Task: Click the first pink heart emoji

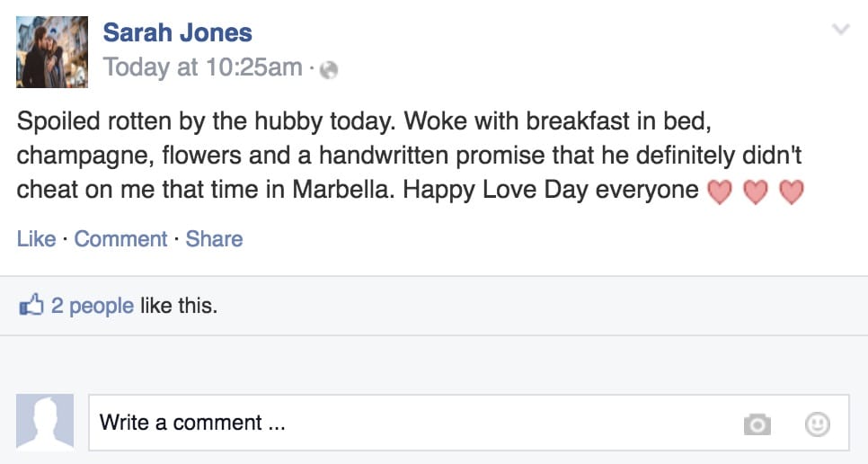Action: point(720,192)
